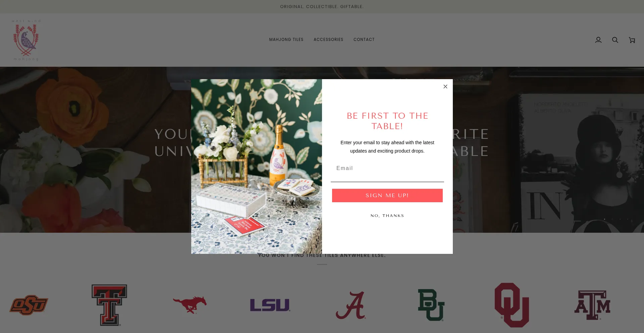Select the Oklahoma State OSU logo
Viewport: 644px width, 333px height.
29,305
